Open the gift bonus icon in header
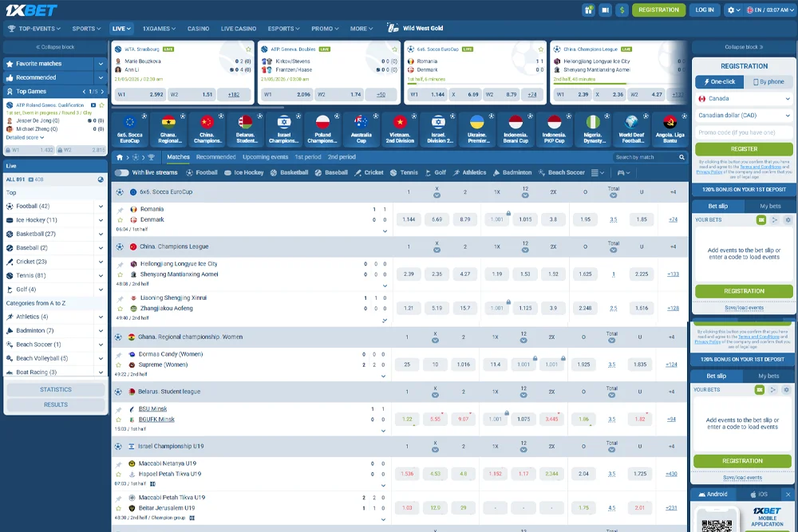The width and height of the screenshot is (798, 532). [589, 10]
